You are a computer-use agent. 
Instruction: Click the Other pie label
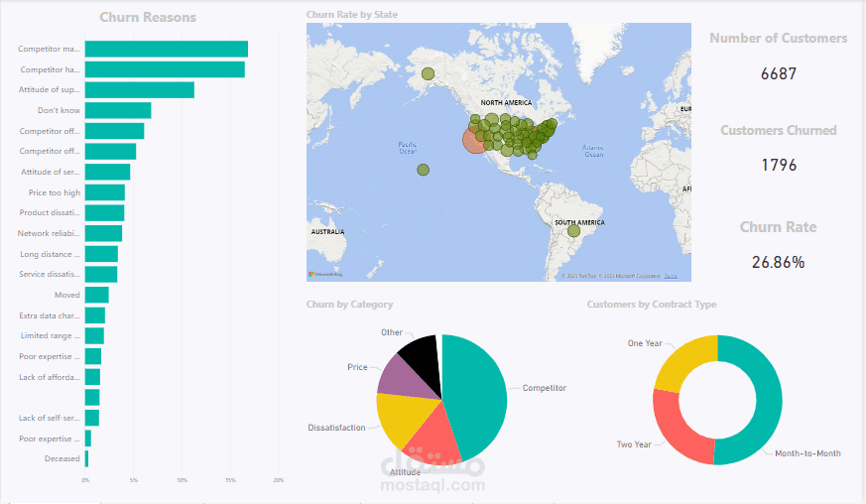392,332
